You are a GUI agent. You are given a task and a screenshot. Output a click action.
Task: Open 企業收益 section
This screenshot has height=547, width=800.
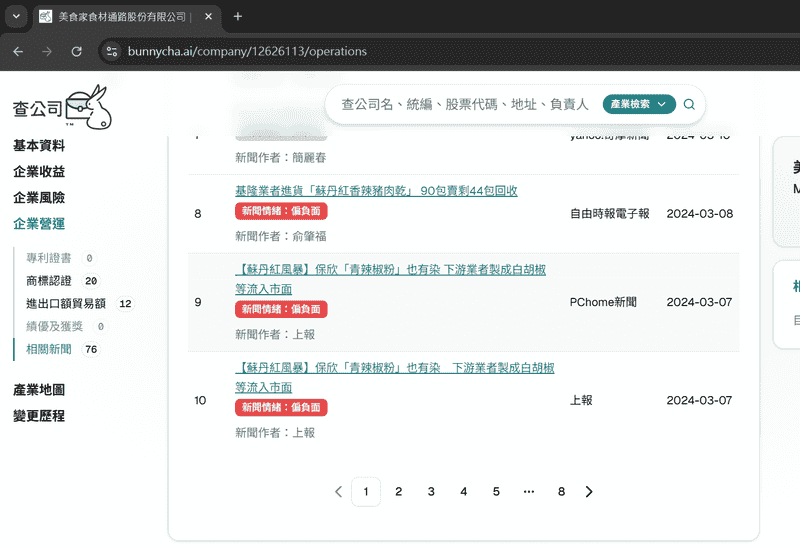(x=39, y=172)
